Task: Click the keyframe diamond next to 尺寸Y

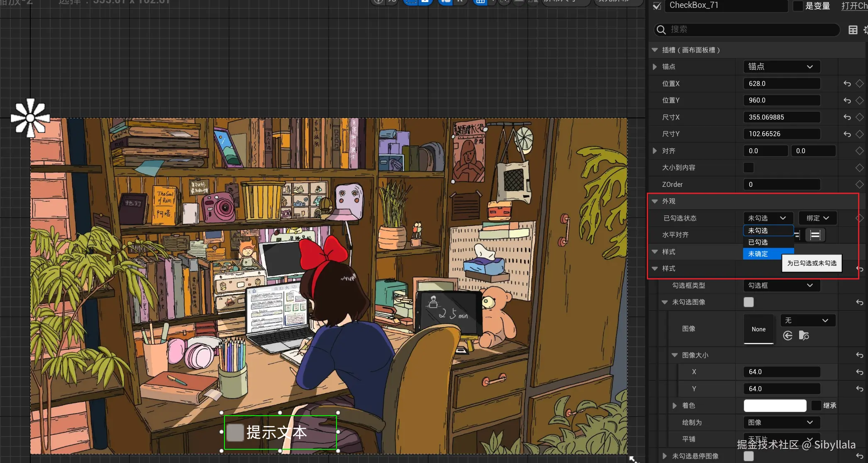Action: [859, 134]
